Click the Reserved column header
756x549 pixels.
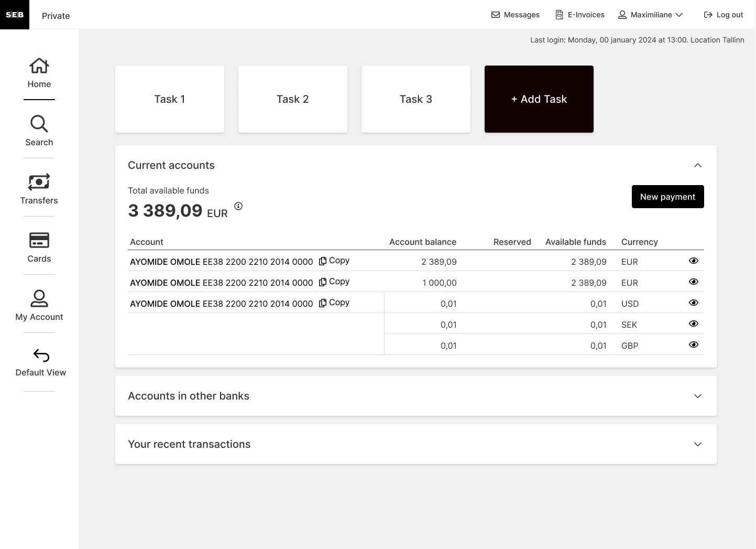tap(512, 242)
